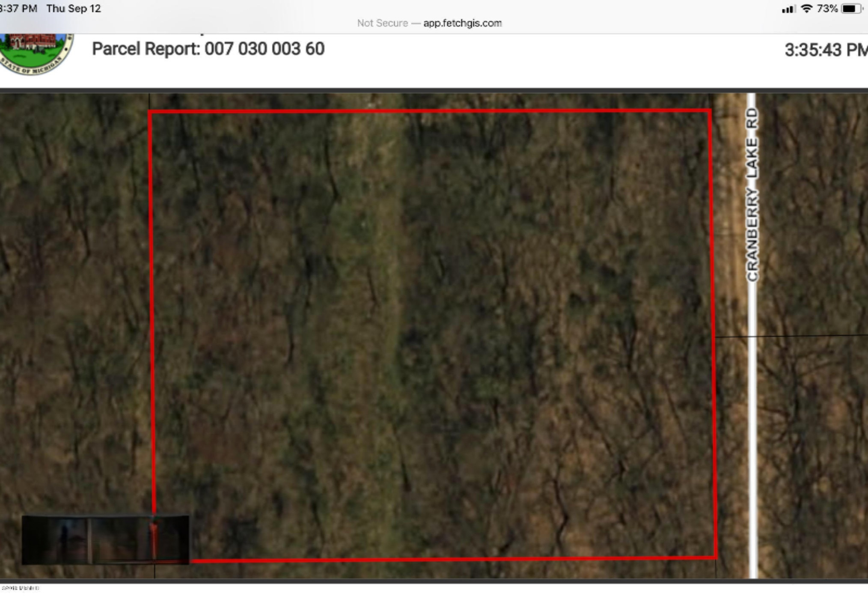Click the white Cranberry Lake road line
Screen dimensions: 868x608
752,428
